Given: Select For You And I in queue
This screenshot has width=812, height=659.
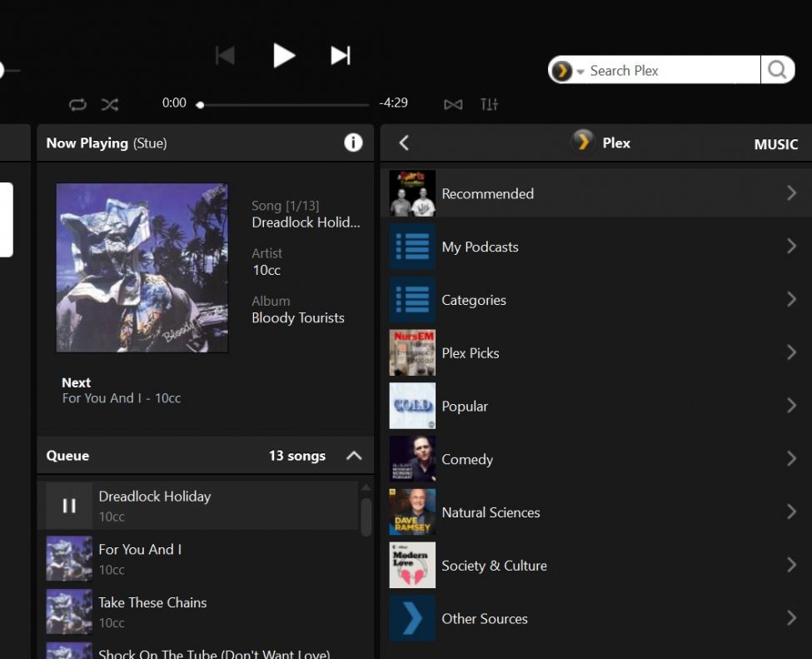Looking at the screenshot, I should 140,550.
